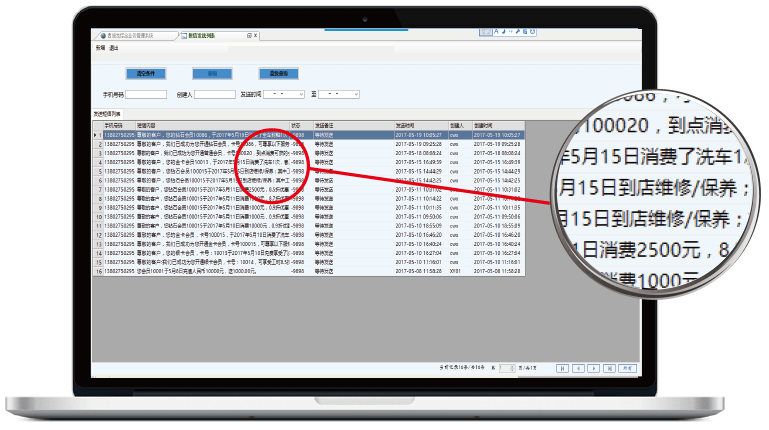769x430 pixels.
Task: Click the 手机号码 input field
Action: click(148, 94)
